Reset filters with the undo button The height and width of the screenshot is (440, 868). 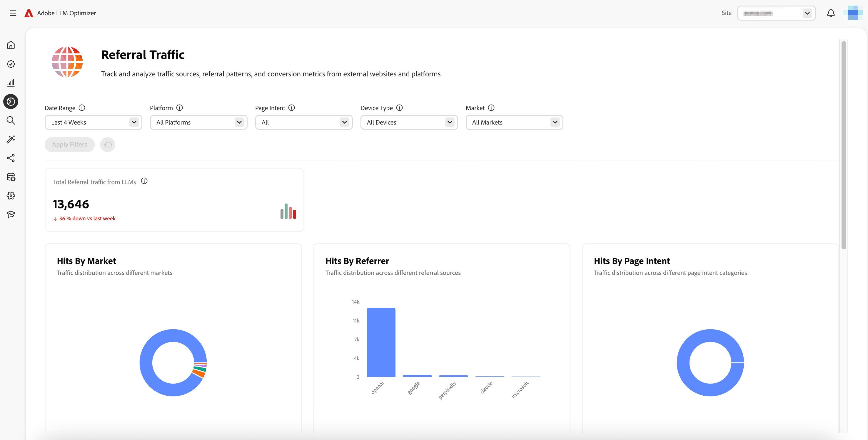(108, 145)
